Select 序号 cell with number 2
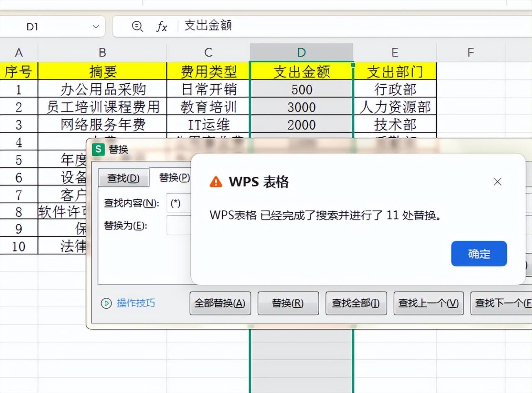Viewport: 532px width, 393px height. (19, 106)
